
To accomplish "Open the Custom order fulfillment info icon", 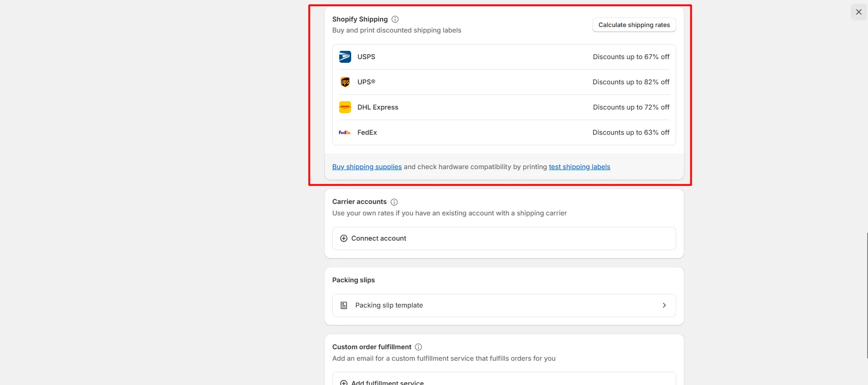I will tap(418, 347).
